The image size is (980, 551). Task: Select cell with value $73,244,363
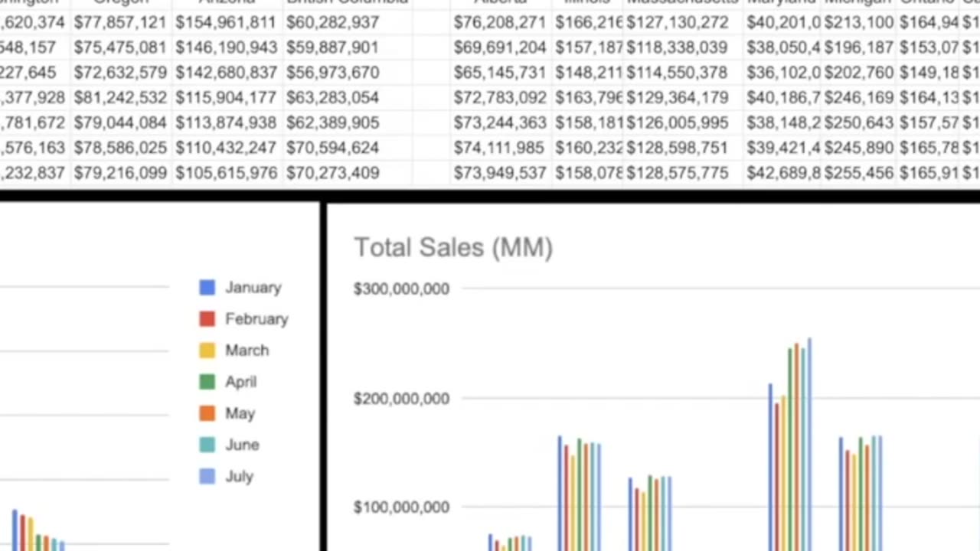(500, 122)
